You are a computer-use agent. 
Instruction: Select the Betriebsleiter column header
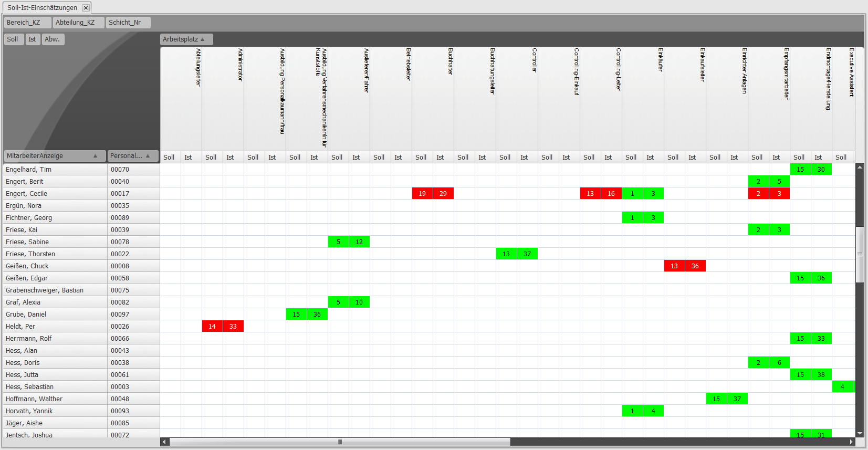point(391,99)
